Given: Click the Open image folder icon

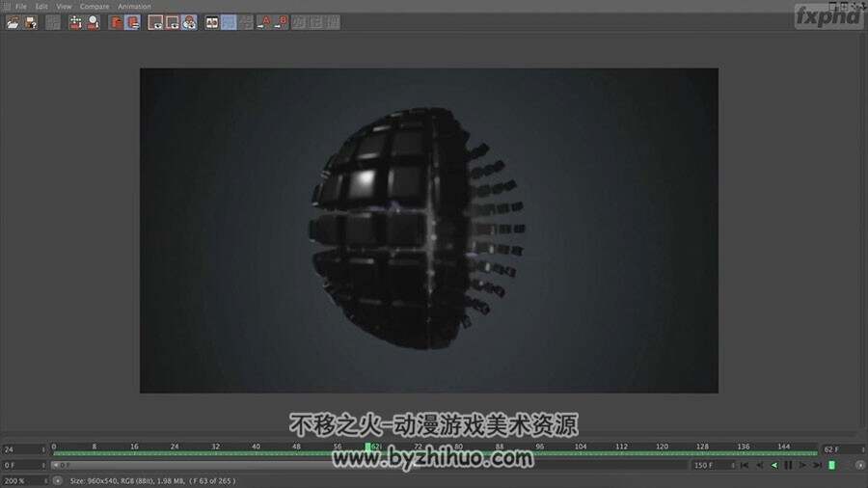Looking at the screenshot, I should pos(13,22).
